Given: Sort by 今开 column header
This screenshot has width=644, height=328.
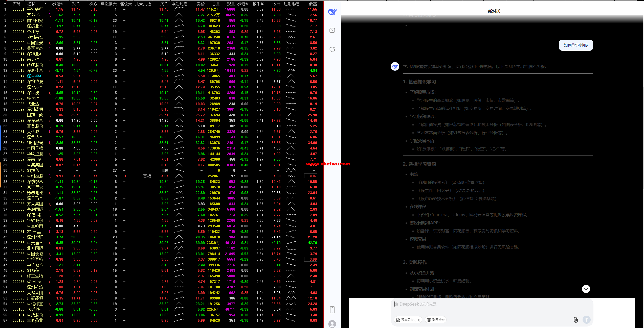Looking at the screenshot, I should click(x=276, y=4).
